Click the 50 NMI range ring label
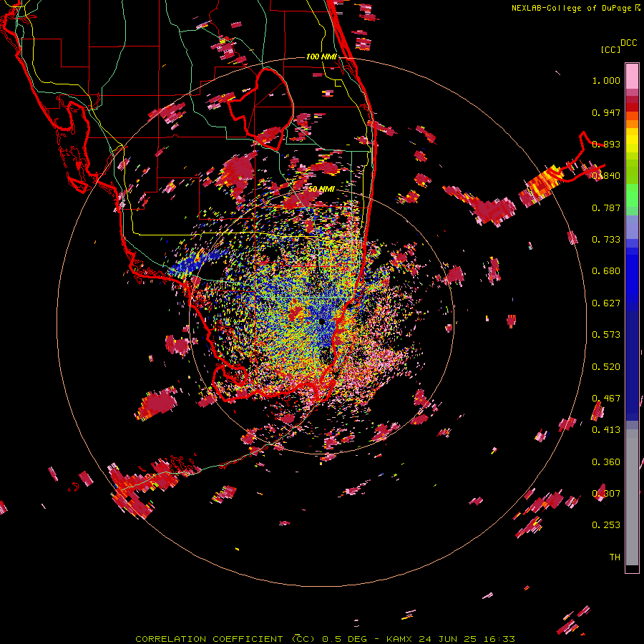The image size is (644, 644). tap(321, 189)
